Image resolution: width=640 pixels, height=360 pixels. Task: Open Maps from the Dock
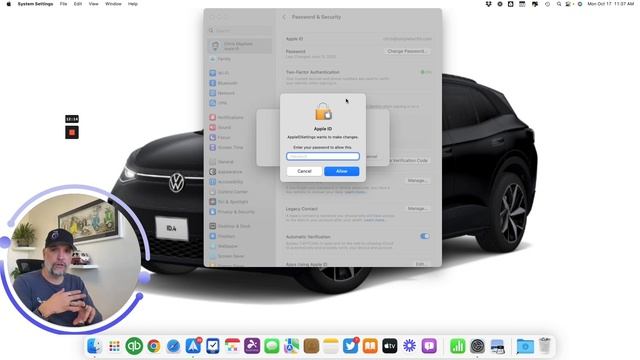pos(291,346)
